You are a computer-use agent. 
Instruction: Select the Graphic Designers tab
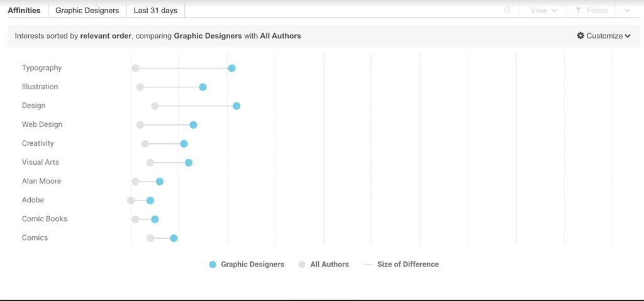[87, 11]
